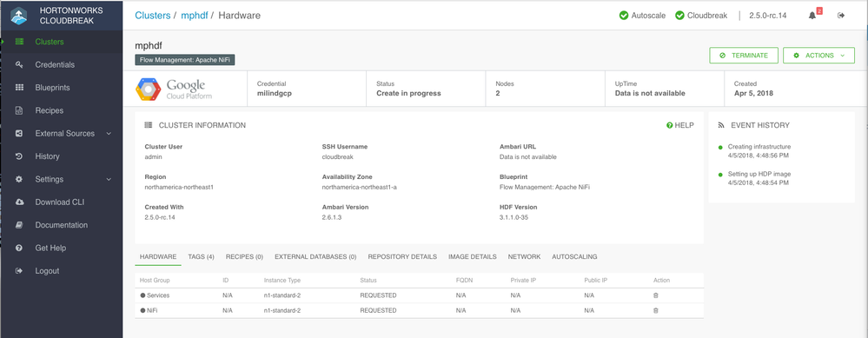This screenshot has width=868, height=338.
Task: Switch to the HARDWARE tab
Action: click(x=158, y=256)
